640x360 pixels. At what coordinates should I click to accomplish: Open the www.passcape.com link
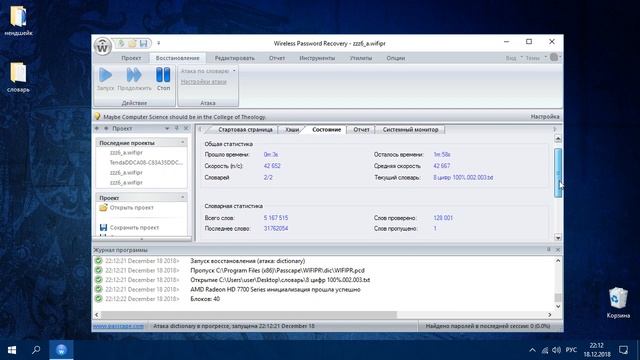tap(118, 326)
